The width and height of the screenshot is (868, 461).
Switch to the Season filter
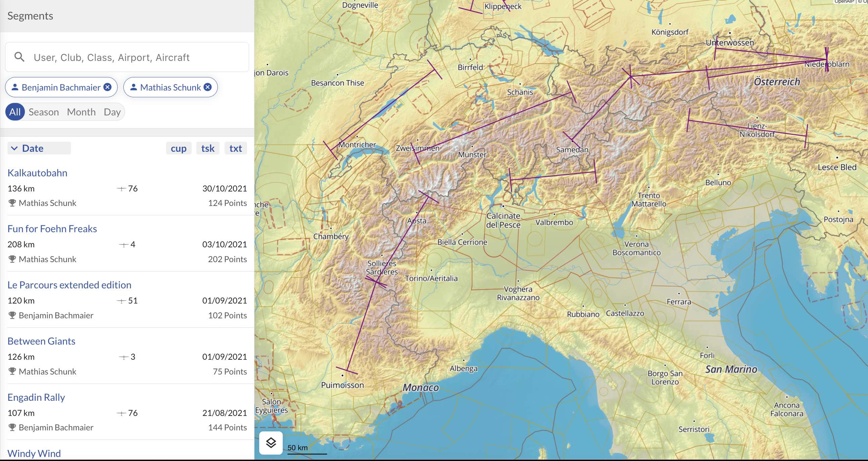click(44, 112)
